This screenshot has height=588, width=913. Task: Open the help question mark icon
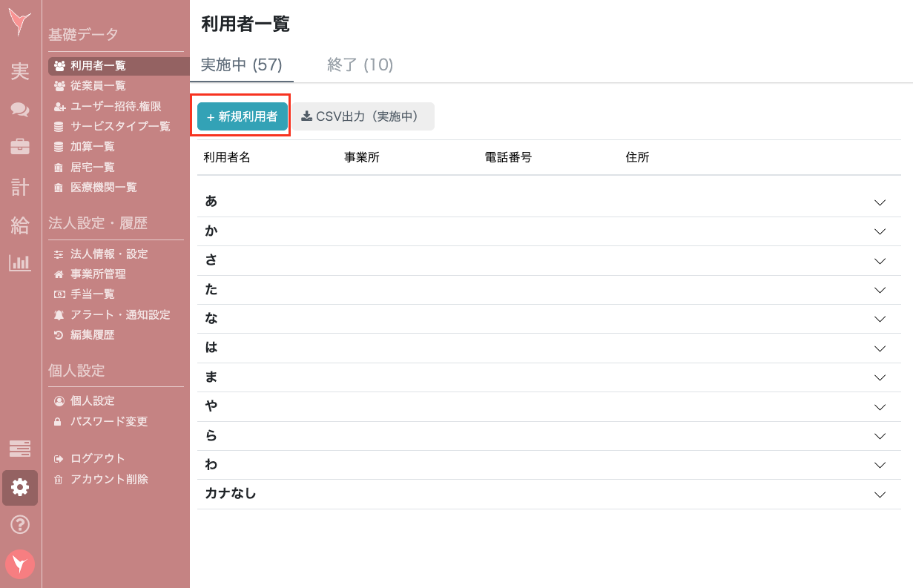tap(19, 525)
